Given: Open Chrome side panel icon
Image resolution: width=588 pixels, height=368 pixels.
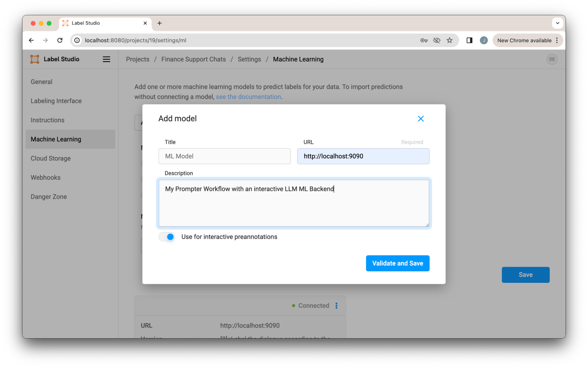Looking at the screenshot, I should 469,40.
